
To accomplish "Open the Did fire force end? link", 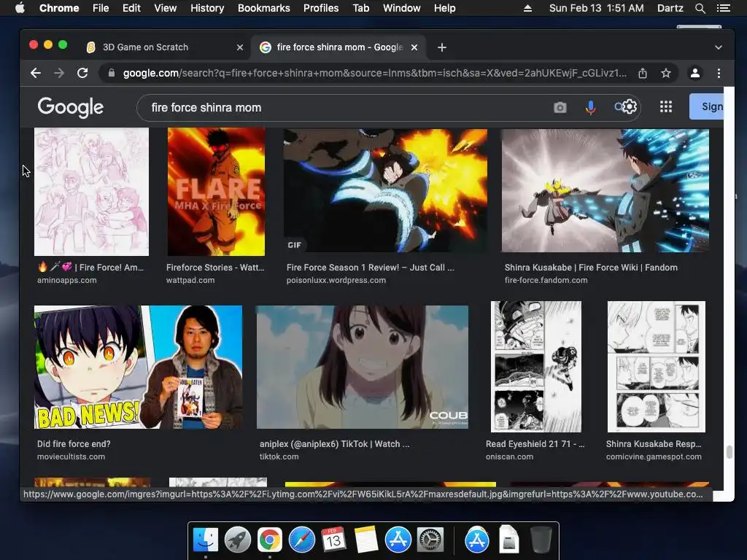I will tap(74, 444).
